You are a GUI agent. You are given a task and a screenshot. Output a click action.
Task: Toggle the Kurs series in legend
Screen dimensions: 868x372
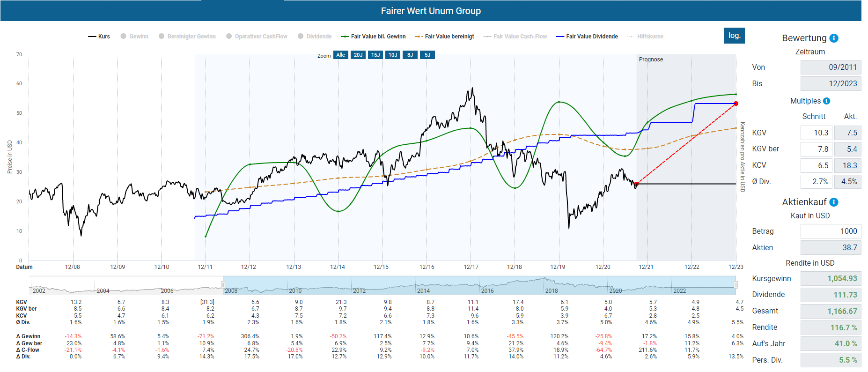[99, 37]
